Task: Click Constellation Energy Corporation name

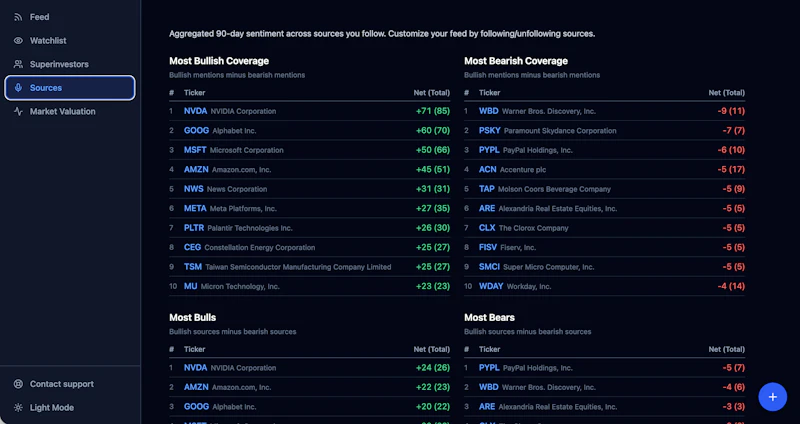Action: (260, 247)
